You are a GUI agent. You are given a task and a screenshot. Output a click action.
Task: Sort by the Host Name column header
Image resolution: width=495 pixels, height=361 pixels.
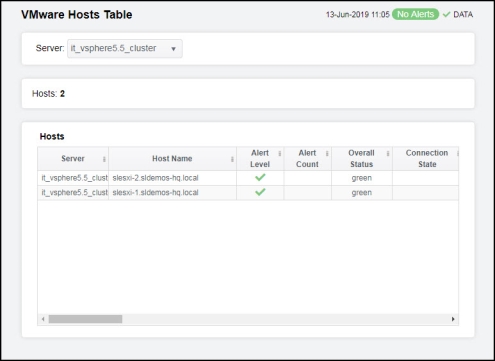point(172,159)
